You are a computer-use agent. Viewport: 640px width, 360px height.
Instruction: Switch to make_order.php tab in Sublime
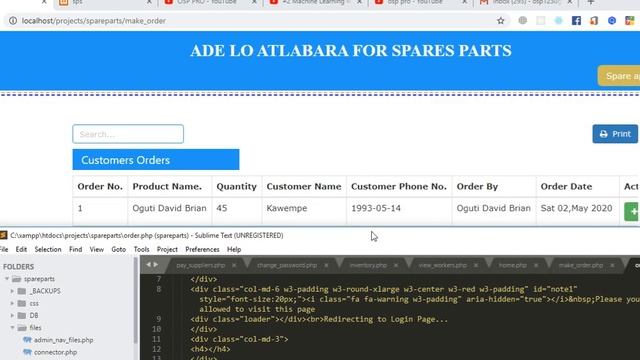(581, 265)
